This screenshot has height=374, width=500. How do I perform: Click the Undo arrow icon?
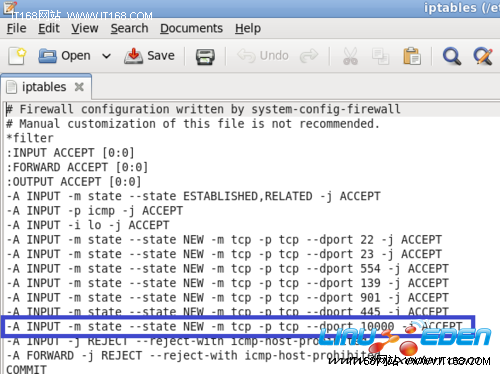click(246, 56)
